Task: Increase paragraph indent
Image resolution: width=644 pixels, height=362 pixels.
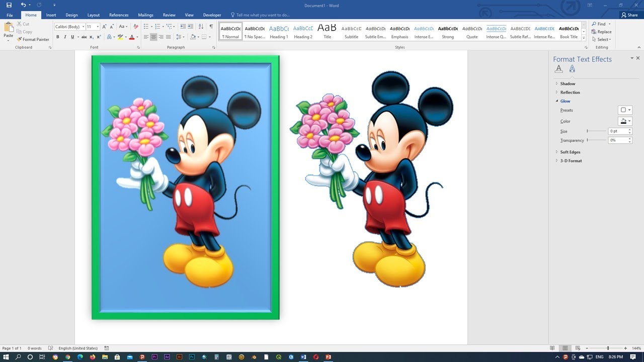Action: [191, 27]
